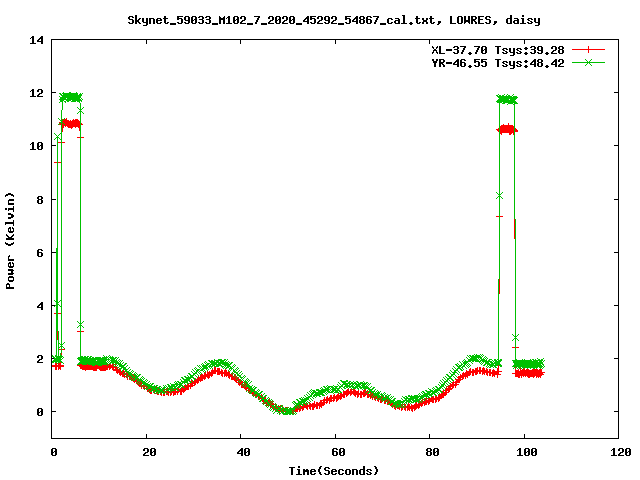
Task: Click the Power (Kelvin) y-axis label
Action: click(x=10, y=241)
